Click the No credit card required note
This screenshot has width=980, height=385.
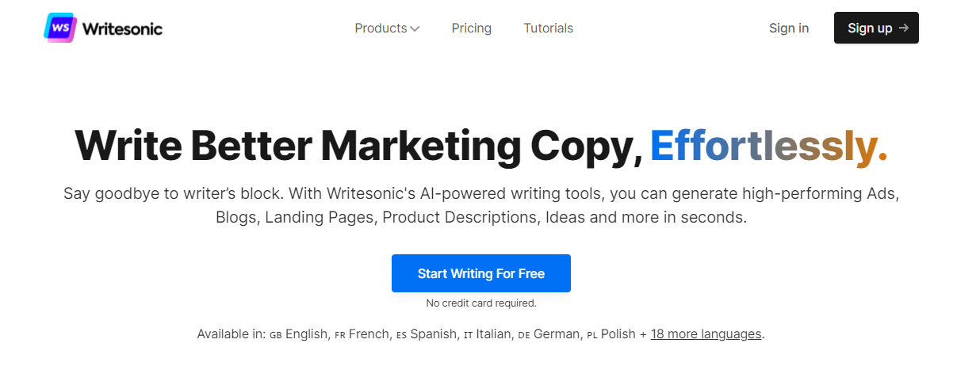481,303
